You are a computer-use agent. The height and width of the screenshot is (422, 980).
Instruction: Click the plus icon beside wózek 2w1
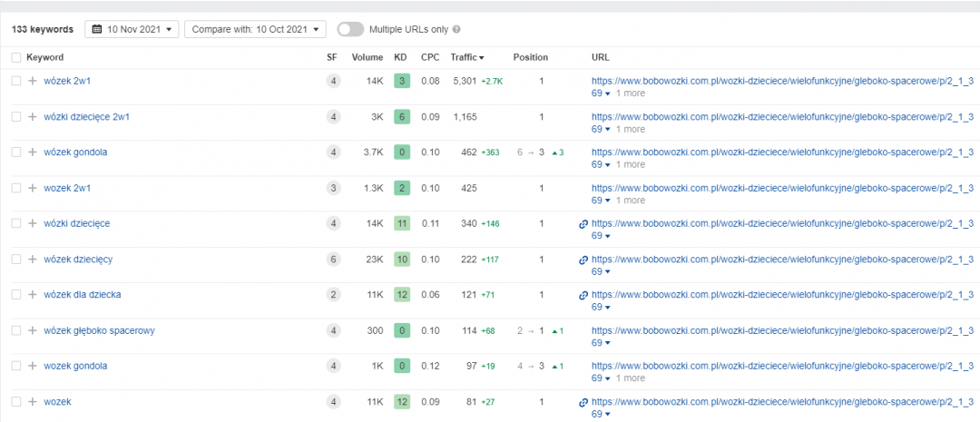click(33, 81)
